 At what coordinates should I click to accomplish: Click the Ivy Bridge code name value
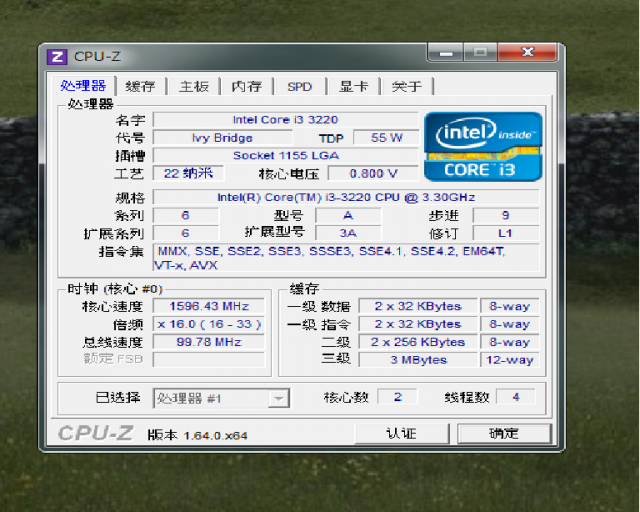tap(222, 138)
